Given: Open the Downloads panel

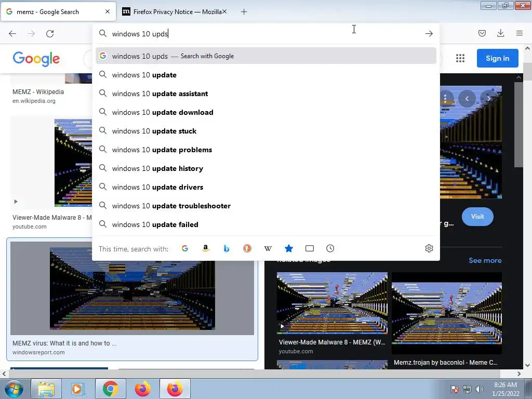Looking at the screenshot, I should coord(500,33).
